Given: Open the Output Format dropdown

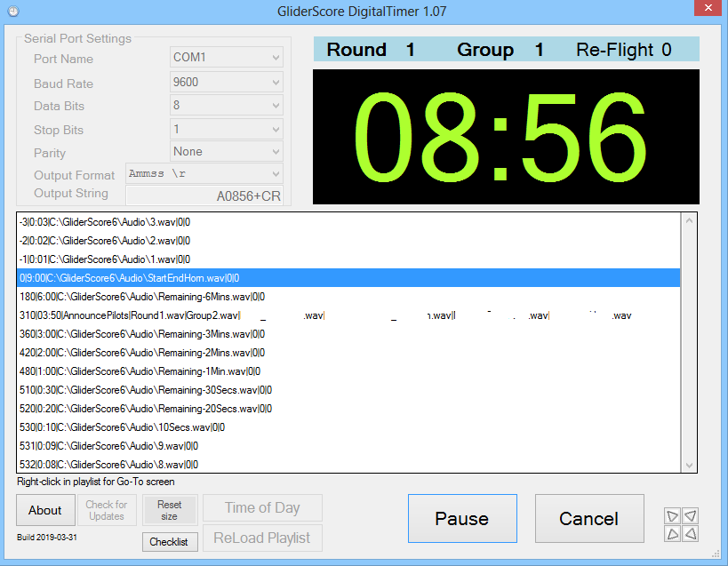Looking at the screenshot, I should [x=204, y=173].
